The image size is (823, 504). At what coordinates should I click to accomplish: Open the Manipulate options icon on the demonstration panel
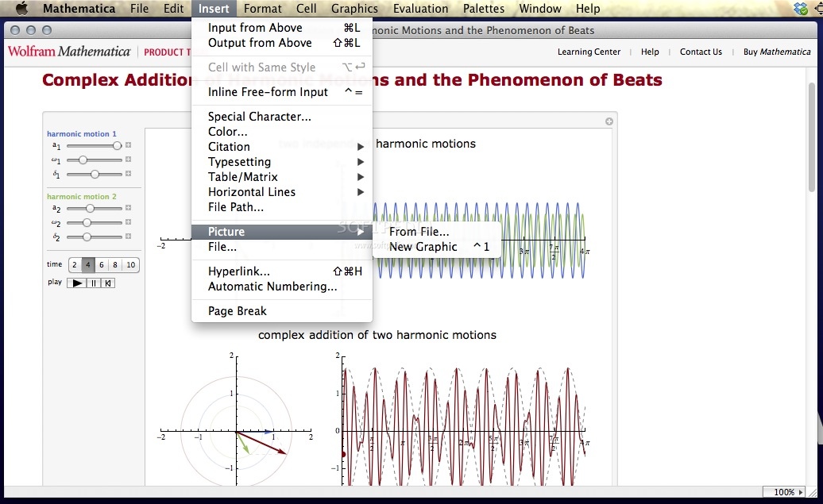coord(609,121)
